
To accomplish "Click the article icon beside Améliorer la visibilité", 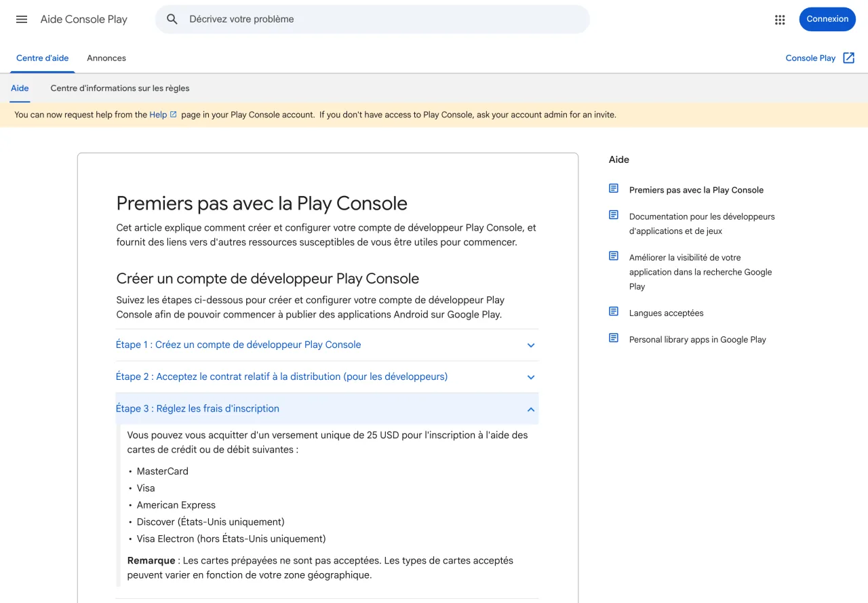I will click(x=614, y=256).
